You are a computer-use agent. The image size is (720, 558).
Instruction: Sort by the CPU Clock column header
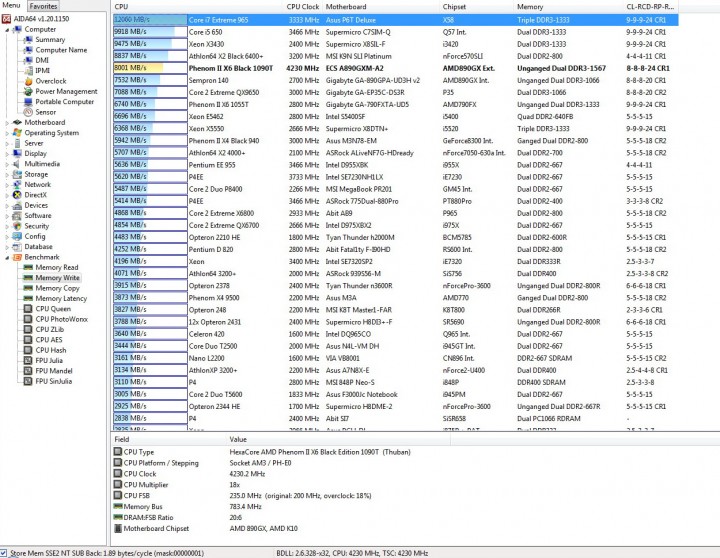[303, 6]
